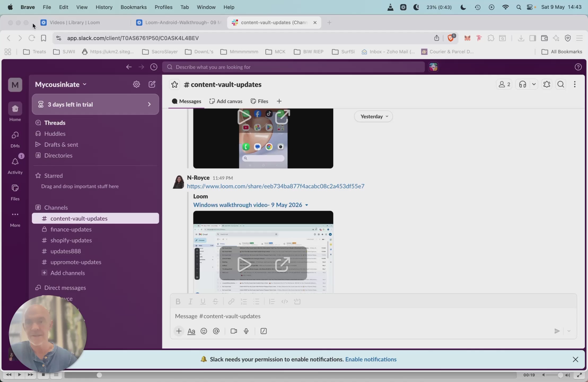Open Mycousinkate workspace menu
Image resolution: width=588 pixels, height=382 pixels.
(x=61, y=84)
